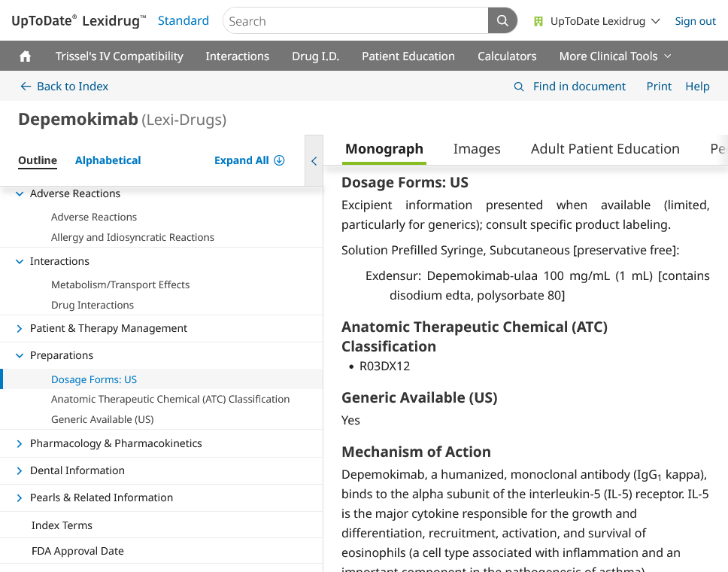The height and width of the screenshot is (572, 728).
Task: Switch to the Adult Patient Education tab
Action: [605, 148]
